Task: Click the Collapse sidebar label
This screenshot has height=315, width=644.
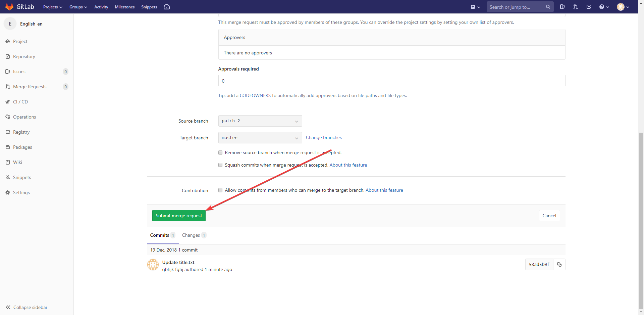Action: [x=30, y=307]
